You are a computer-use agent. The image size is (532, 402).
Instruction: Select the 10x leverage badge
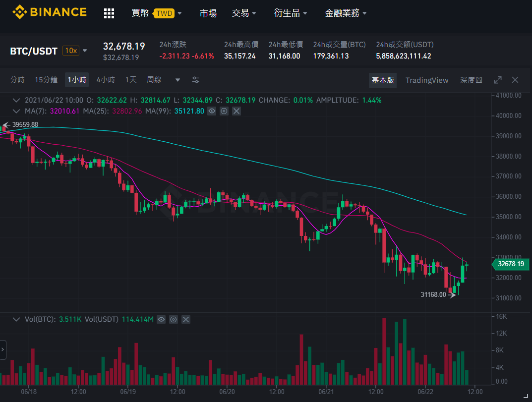[71, 51]
